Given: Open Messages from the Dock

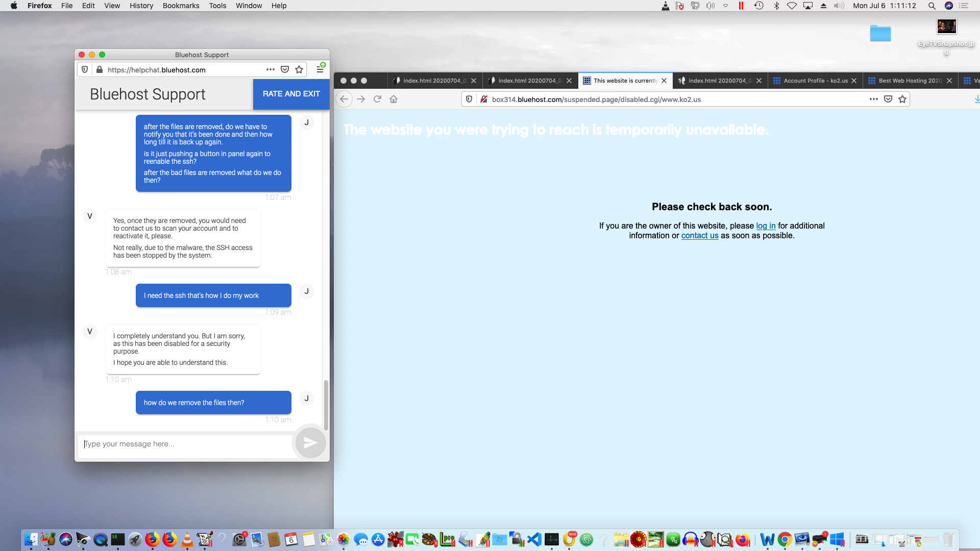Looking at the screenshot, I should point(361,539).
